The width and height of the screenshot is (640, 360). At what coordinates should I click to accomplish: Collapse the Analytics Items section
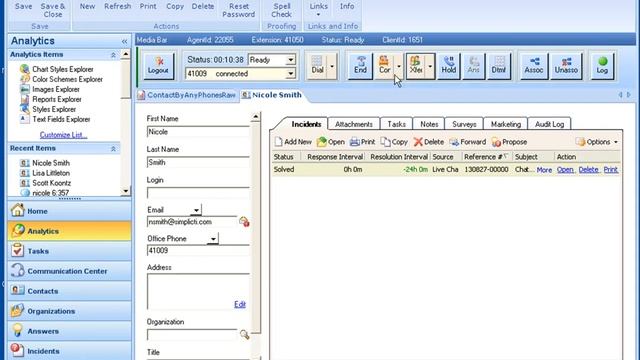click(113, 55)
